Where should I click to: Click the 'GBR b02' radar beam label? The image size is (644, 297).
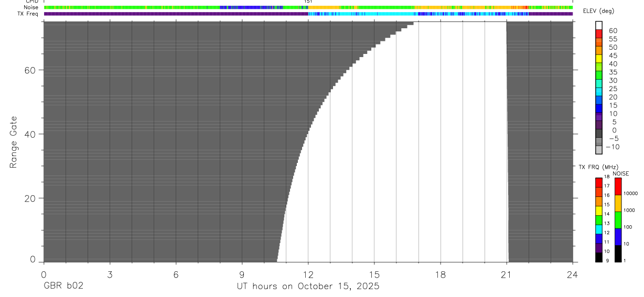coord(63,286)
